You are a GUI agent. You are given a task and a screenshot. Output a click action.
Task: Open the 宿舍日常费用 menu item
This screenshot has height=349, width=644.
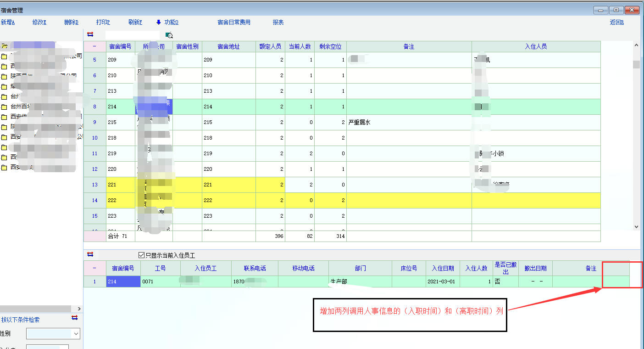pos(234,22)
